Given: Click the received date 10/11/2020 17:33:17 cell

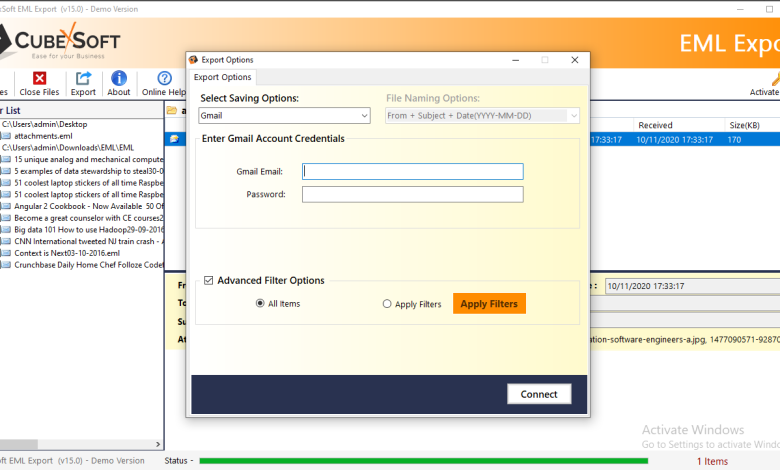Looking at the screenshot, I should point(675,140).
